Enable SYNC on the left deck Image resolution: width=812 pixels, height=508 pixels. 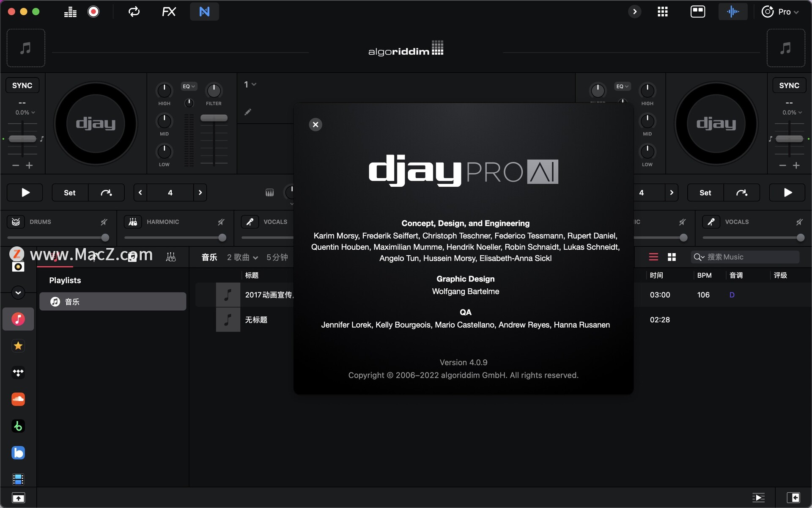point(22,86)
